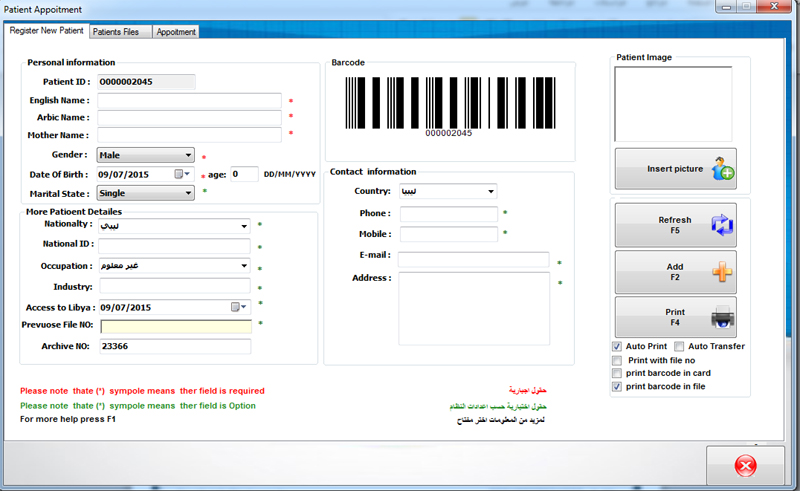The width and height of the screenshot is (800, 491).
Task: Expand the Country combo box
Action: pos(490,191)
